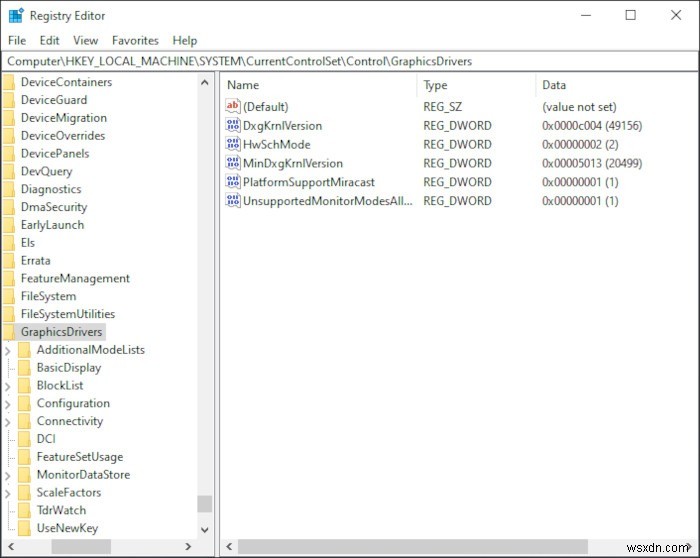Click the BasicDisplay folder icon
The height and width of the screenshot is (558, 700).
coord(25,367)
